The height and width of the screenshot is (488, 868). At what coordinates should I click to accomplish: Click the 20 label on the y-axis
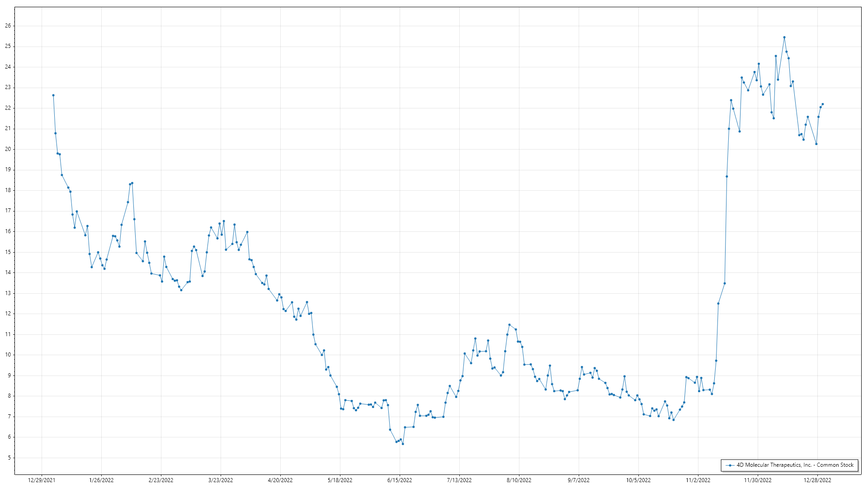pos(8,149)
